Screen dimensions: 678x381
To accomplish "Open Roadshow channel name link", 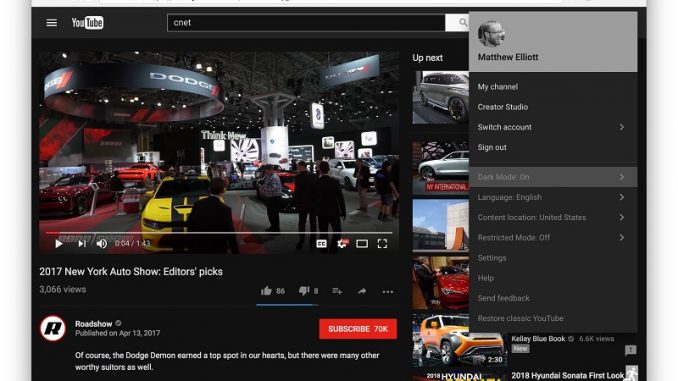I will [x=93, y=323].
